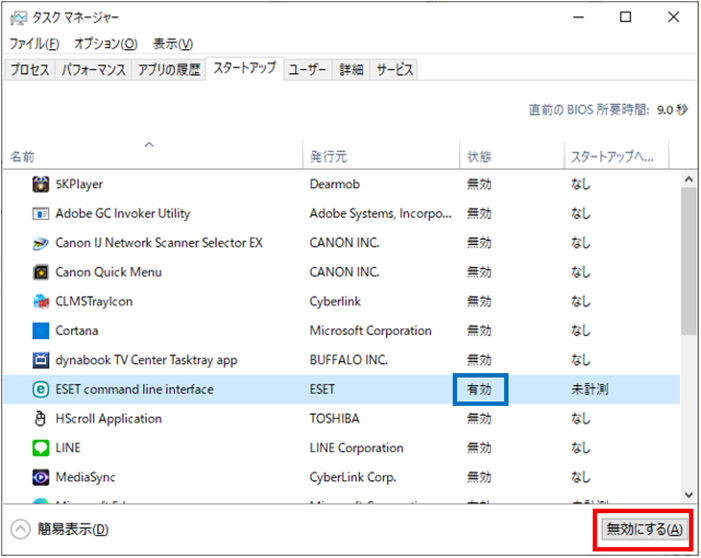Sort by the 発行元 column header

[x=381, y=155]
